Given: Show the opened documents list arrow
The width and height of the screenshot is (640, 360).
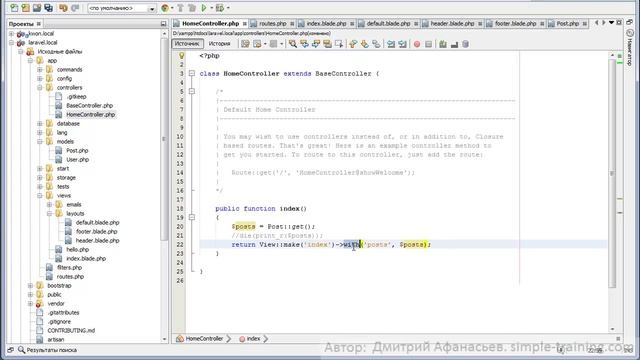Looking at the screenshot, I should point(611,23).
